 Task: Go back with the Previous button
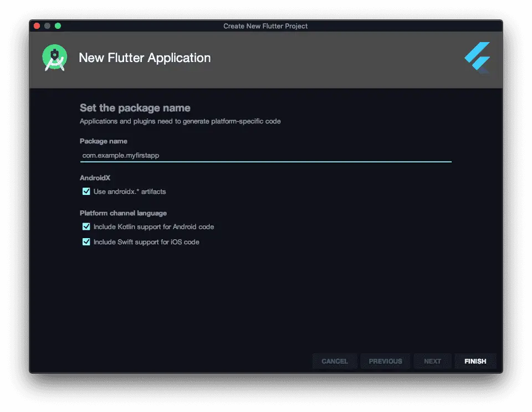385,361
